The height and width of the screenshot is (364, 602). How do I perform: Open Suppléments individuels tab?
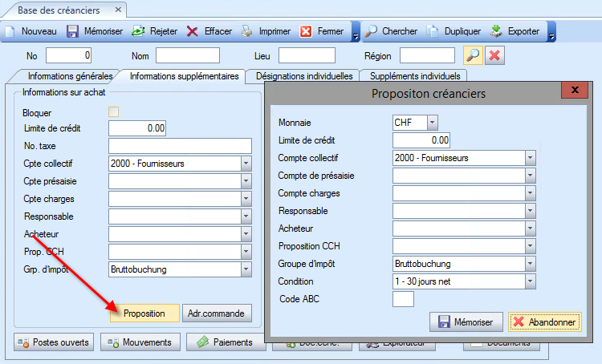click(415, 76)
